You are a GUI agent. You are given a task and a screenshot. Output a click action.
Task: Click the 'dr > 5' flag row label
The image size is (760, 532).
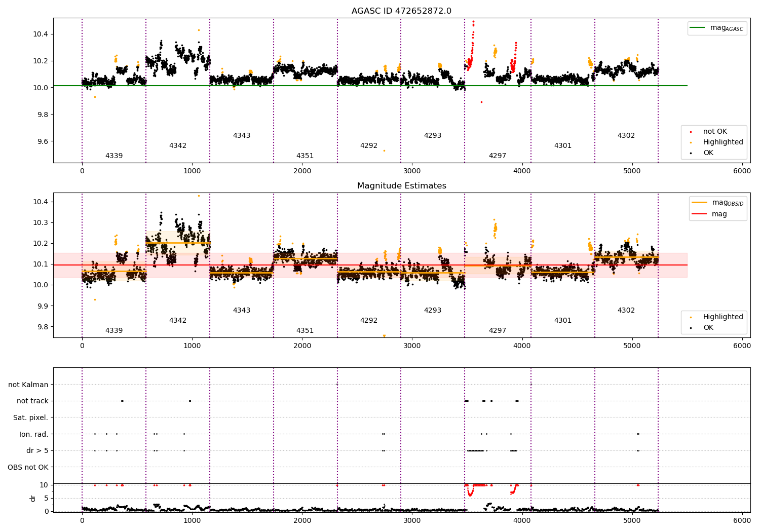tap(37, 450)
